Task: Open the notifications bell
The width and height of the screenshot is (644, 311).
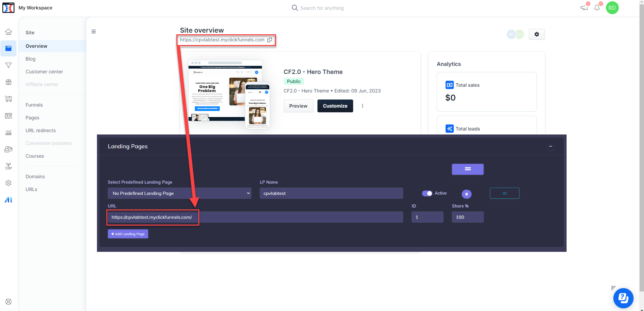Action: (597, 8)
